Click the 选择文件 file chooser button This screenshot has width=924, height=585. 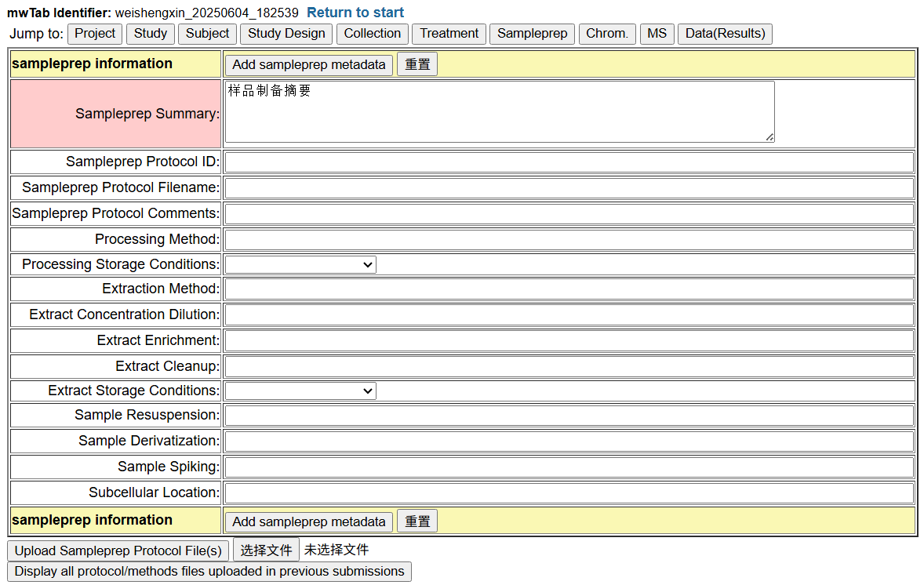tap(266, 550)
